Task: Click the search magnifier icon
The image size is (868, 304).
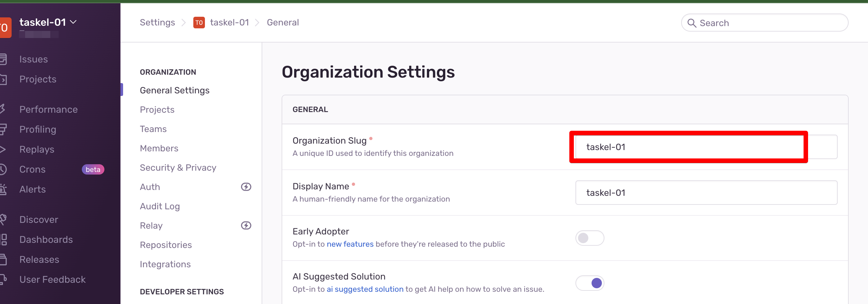Action: coord(691,23)
